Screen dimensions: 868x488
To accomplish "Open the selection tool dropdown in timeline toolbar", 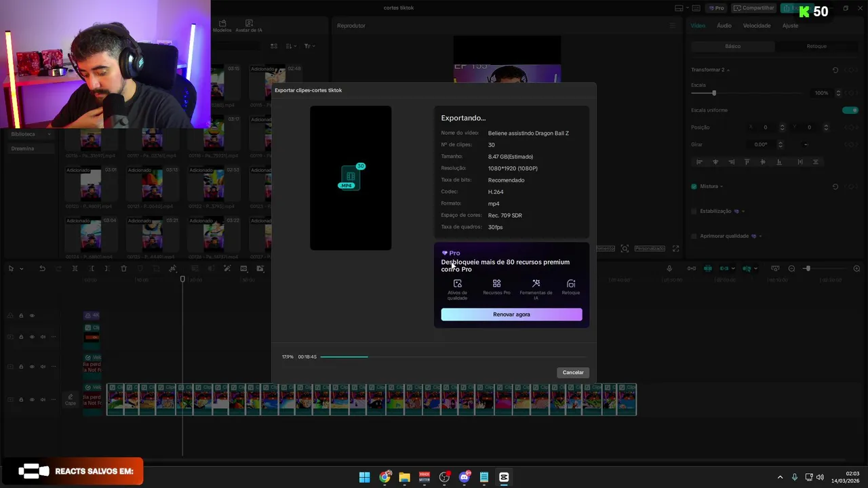I will pos(22,269).
